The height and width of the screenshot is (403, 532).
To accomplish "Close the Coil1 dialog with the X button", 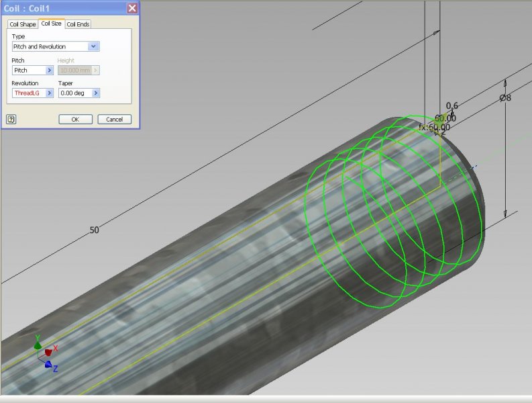I will point(132,8).
